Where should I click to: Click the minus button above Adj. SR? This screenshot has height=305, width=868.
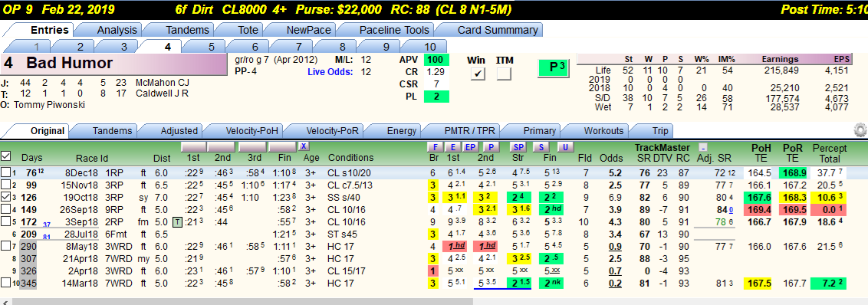tap(702, 147)
